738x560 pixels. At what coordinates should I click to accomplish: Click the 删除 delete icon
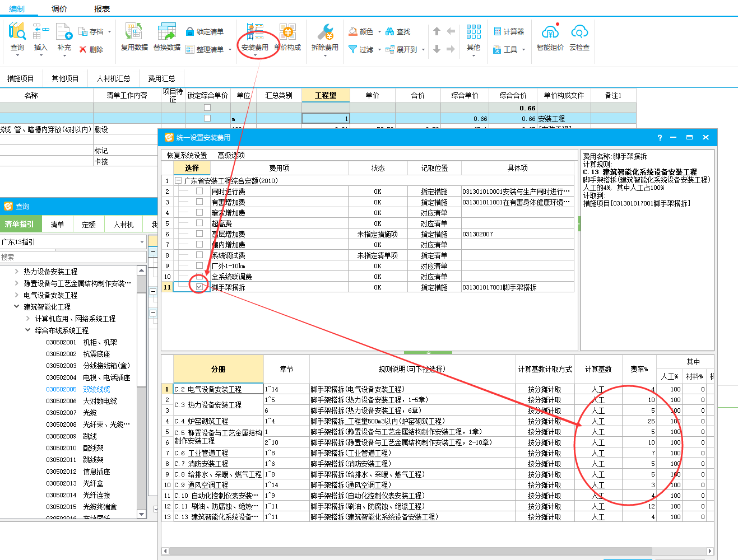(83, 49)
